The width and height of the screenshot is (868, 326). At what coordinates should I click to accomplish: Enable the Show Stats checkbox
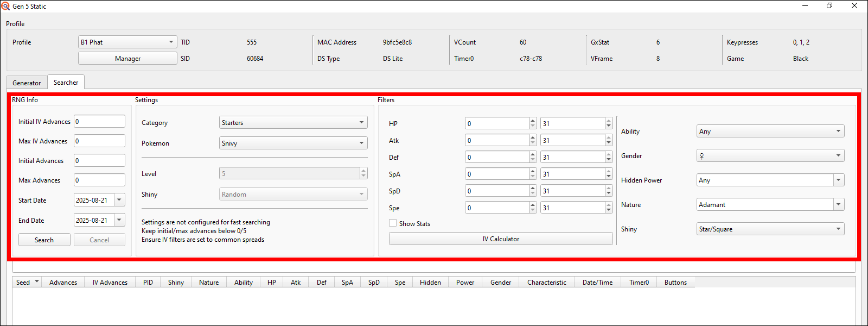coord(393,223)
